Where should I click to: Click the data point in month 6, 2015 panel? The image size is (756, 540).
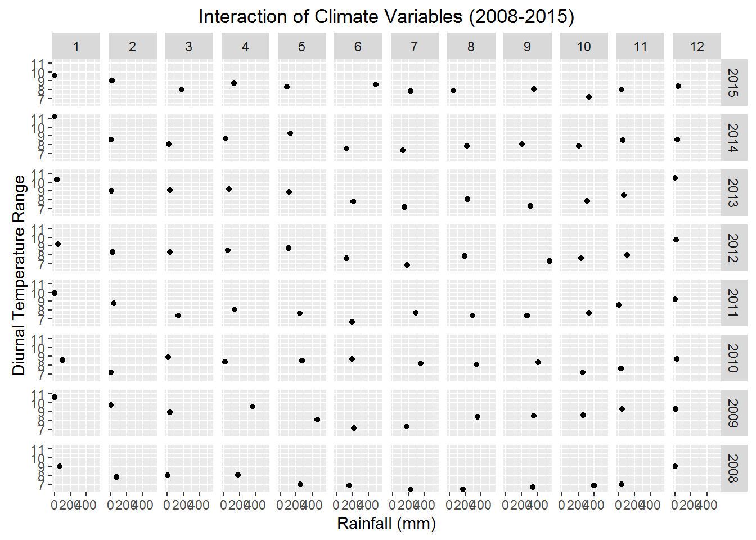375,84
